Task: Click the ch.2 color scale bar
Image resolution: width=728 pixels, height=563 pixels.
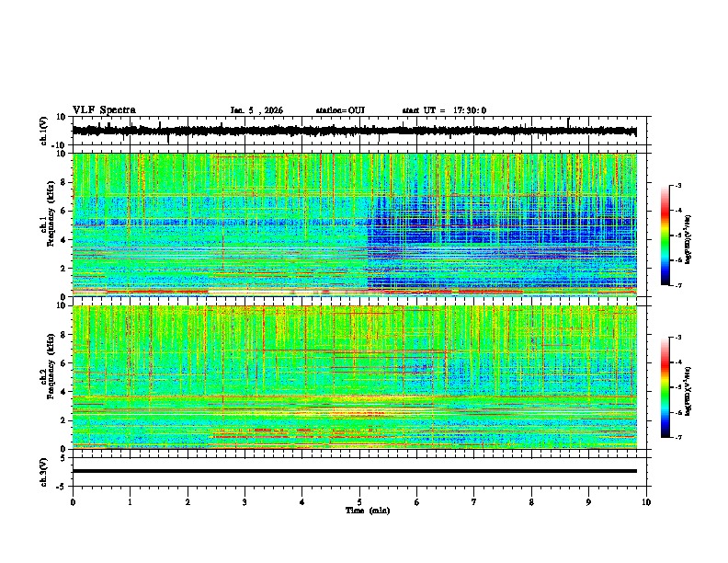Action: pos(665,387)
